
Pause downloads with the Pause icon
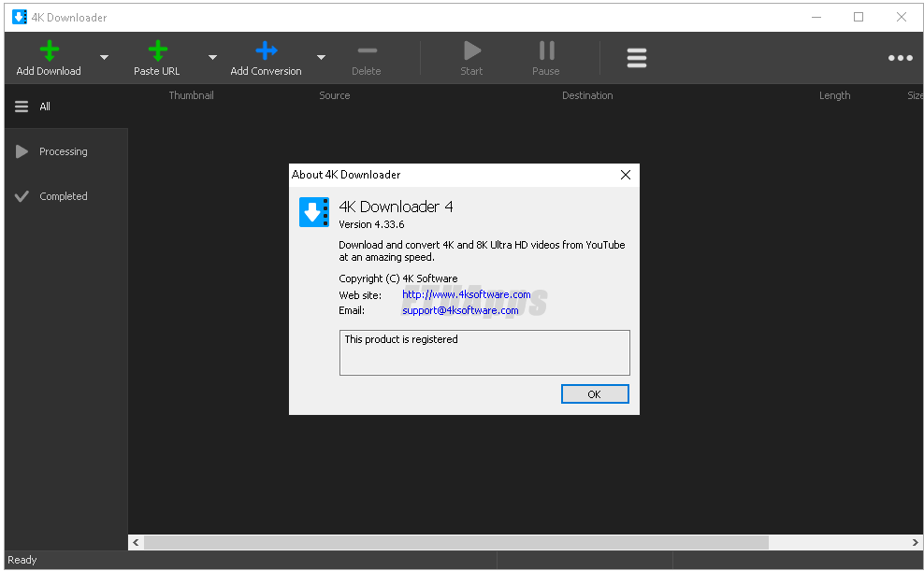547,50
